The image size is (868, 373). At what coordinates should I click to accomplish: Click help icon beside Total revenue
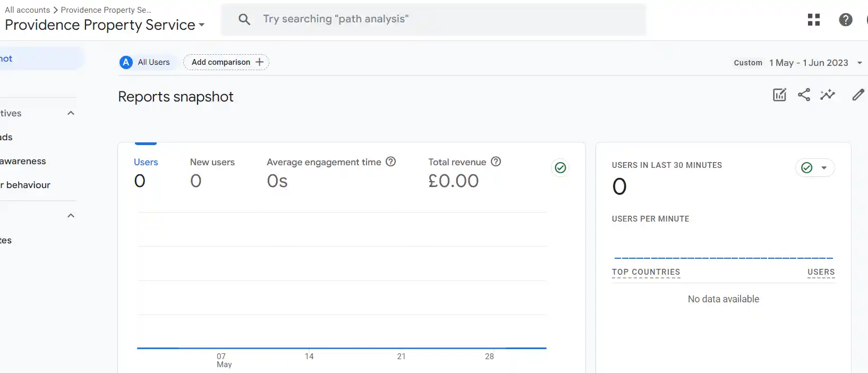(x=496, y=162)
